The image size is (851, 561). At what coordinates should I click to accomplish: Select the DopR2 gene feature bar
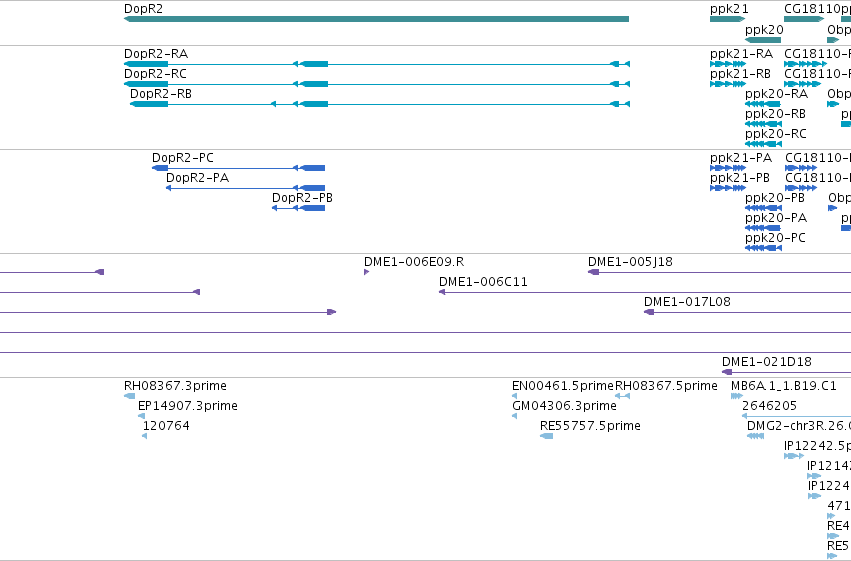(x=377, y=19)
